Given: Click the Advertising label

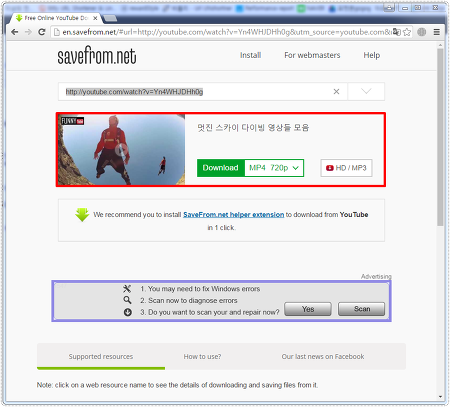Looking at the screenshot, I should tap(376, 276).
